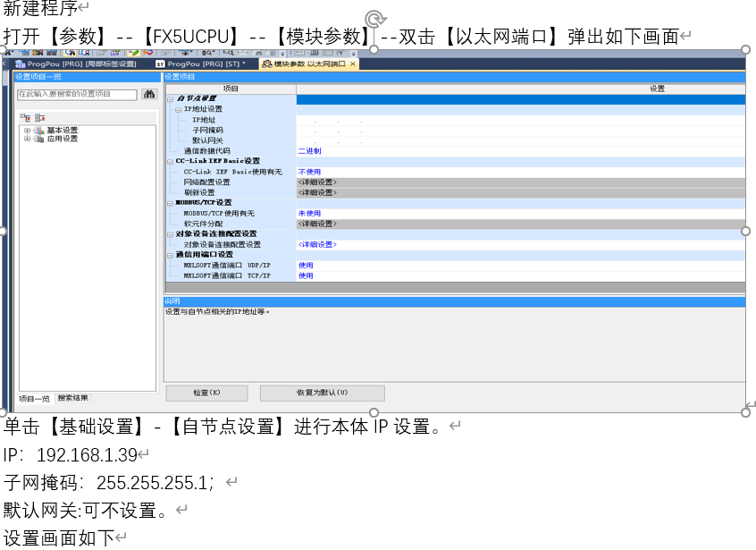
Task: Expand the 应用设置 tree node
Action: click(27, 140)
